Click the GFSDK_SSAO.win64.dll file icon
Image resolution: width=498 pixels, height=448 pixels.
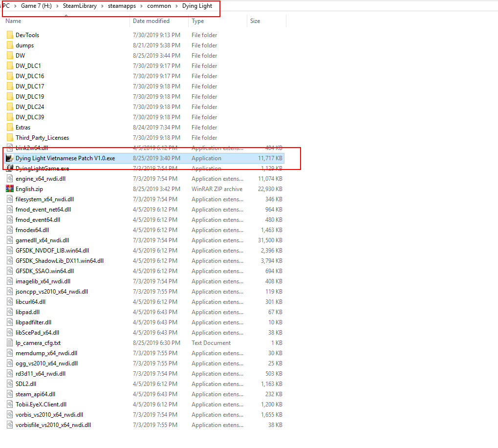click(10, 271)
